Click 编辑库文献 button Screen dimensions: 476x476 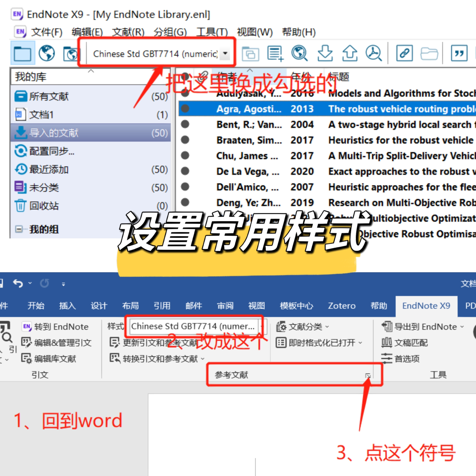49,358
